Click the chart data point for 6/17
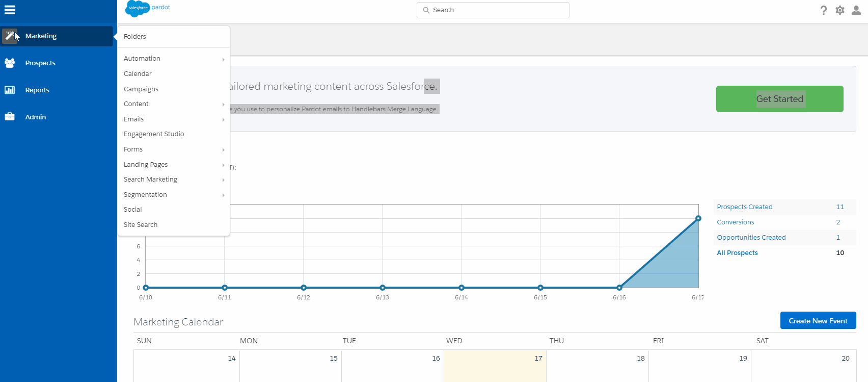 point(698,218)
